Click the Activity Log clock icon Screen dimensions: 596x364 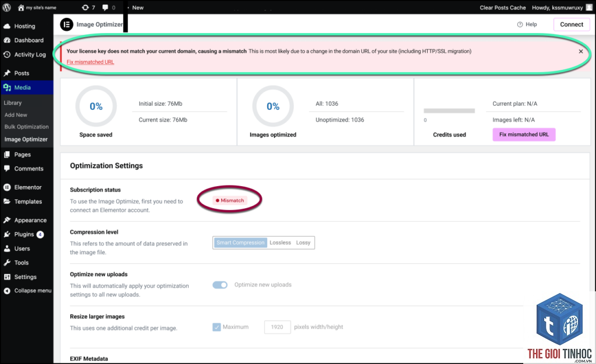(x=7, y=54)
